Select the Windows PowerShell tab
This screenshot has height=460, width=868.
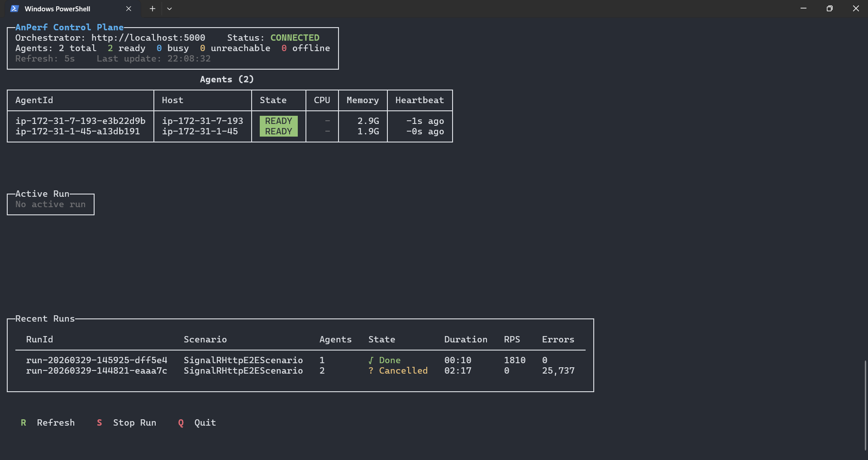pyautogui.click(x=58, y=9)
